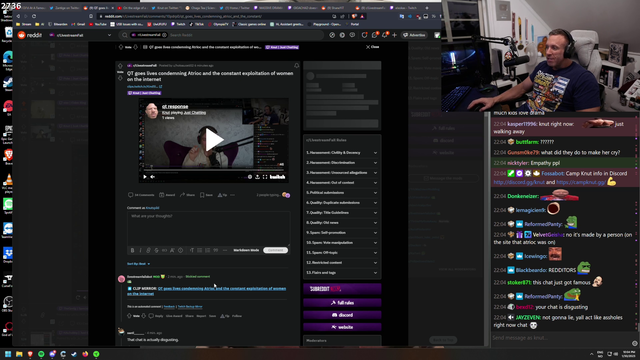This screenshot has width=640, height=360.
Task: Open the 'discord' sidebar button
Action: coord(342,315)
